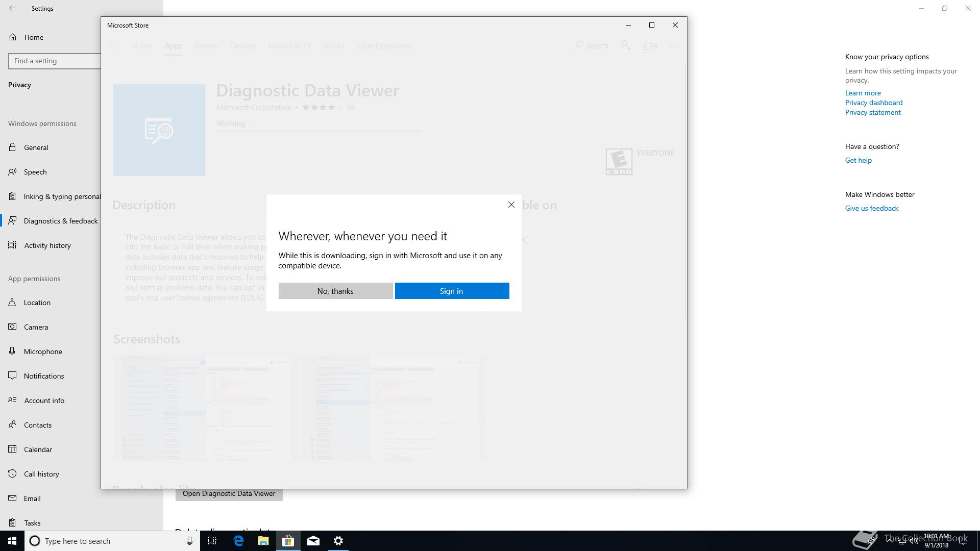Screen dimensions: 980x551
Task: Open File Explorer from the taskbar
Action: tap(263, 541)
